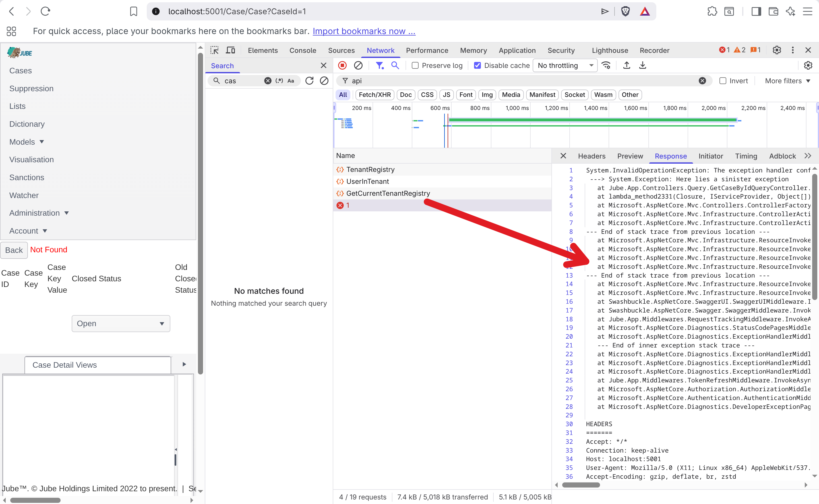This screenshot has height=504, width=819.
Task: Open browser hamburger menu
Action: (807, 11)
